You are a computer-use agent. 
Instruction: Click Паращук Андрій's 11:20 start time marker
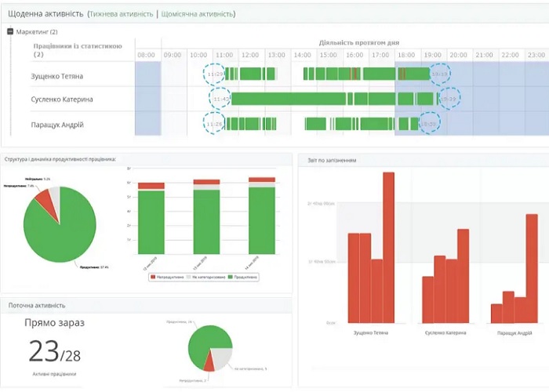coord(214,124)
